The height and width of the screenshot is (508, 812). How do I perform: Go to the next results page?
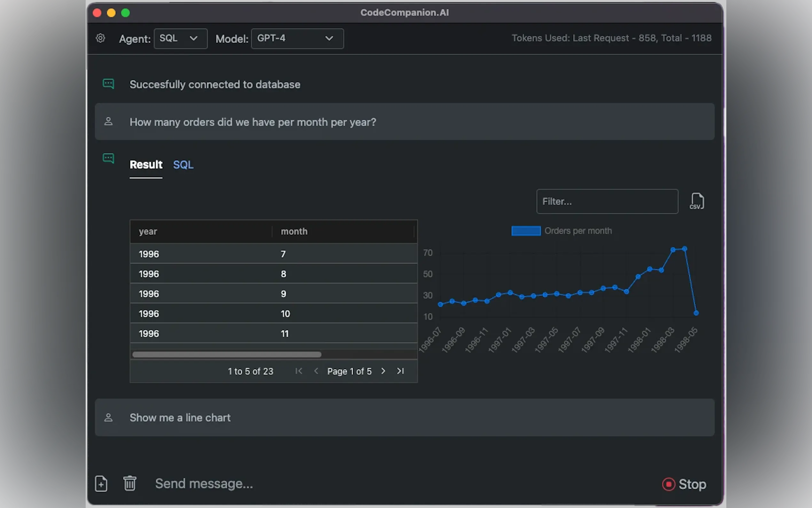383,371
